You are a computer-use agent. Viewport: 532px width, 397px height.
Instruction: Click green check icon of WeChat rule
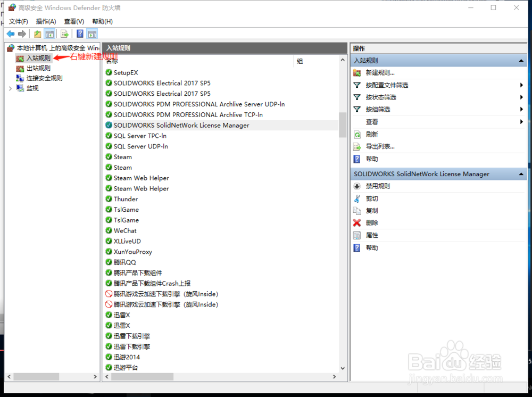109,230
